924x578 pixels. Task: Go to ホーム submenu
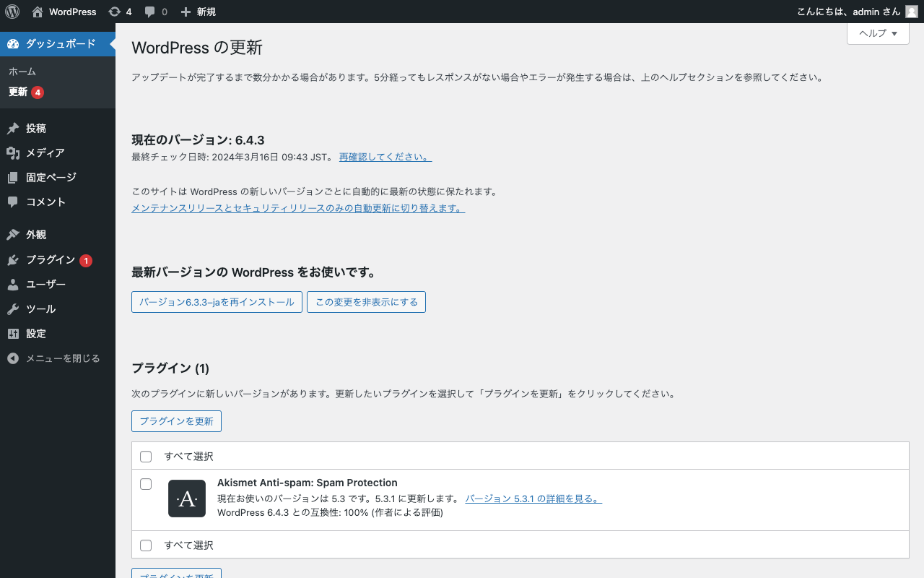point(22,72)
